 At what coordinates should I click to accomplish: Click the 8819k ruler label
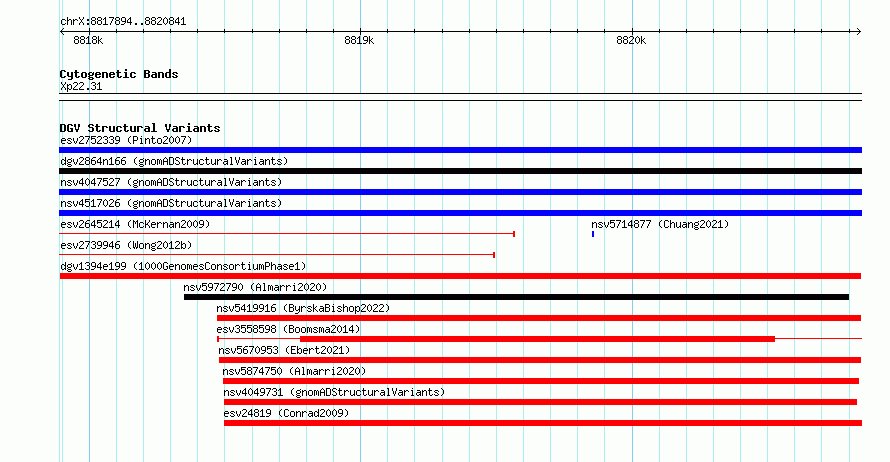(x=359, y=40)
